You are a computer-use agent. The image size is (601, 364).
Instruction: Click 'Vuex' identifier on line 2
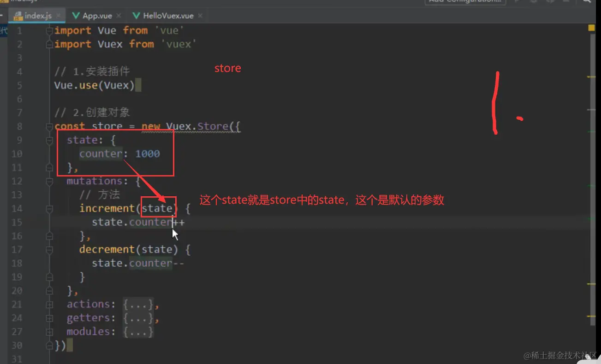[x=110, y=44]
